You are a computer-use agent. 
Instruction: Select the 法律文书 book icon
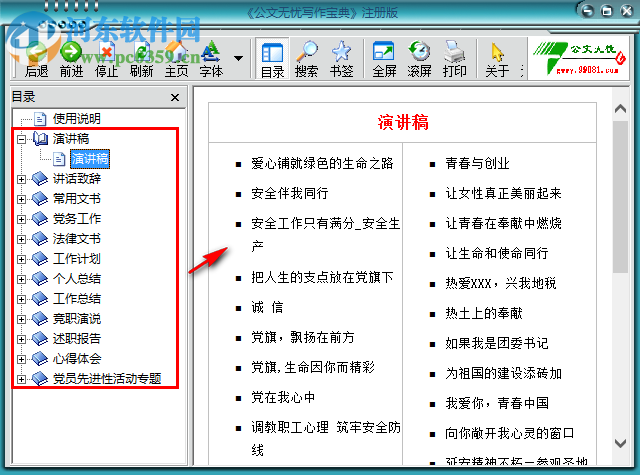pyautogui.click(x=40, y=239)
